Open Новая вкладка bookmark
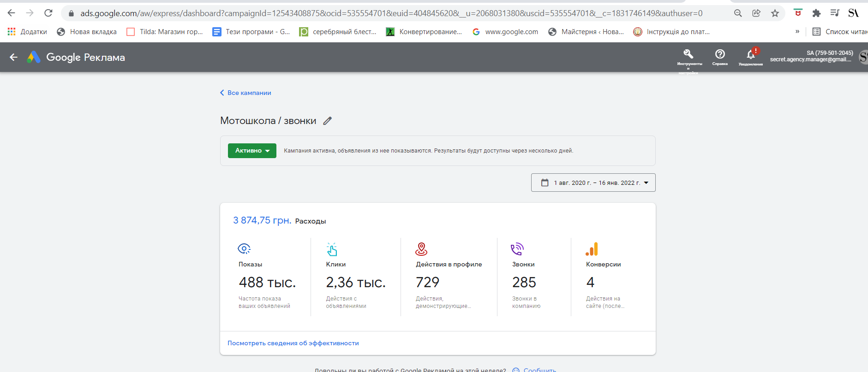The image size is (868, 372). pos(87,32)
